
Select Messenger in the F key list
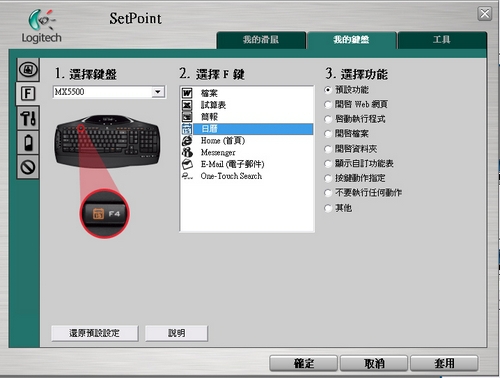click(218, 152)
